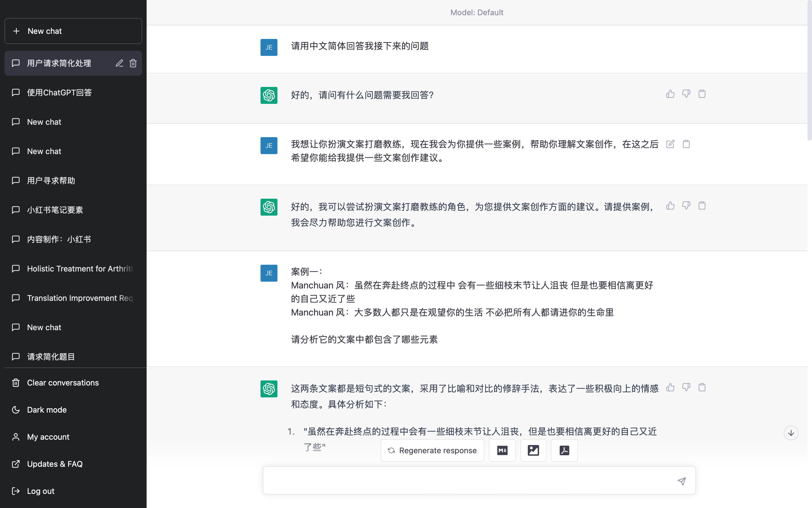Export chat as image icon
The width and height of the screenshot is (812, 508).
click(533, 450)
